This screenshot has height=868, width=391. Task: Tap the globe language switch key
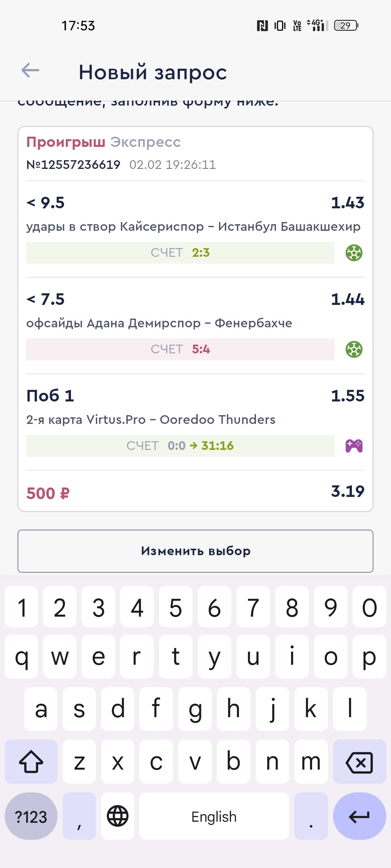point(118,816)
